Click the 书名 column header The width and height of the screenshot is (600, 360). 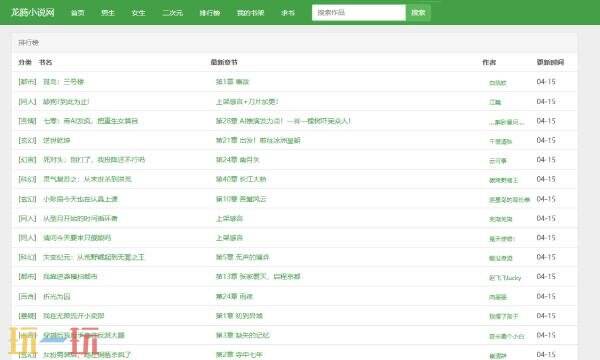pos(46,62)
